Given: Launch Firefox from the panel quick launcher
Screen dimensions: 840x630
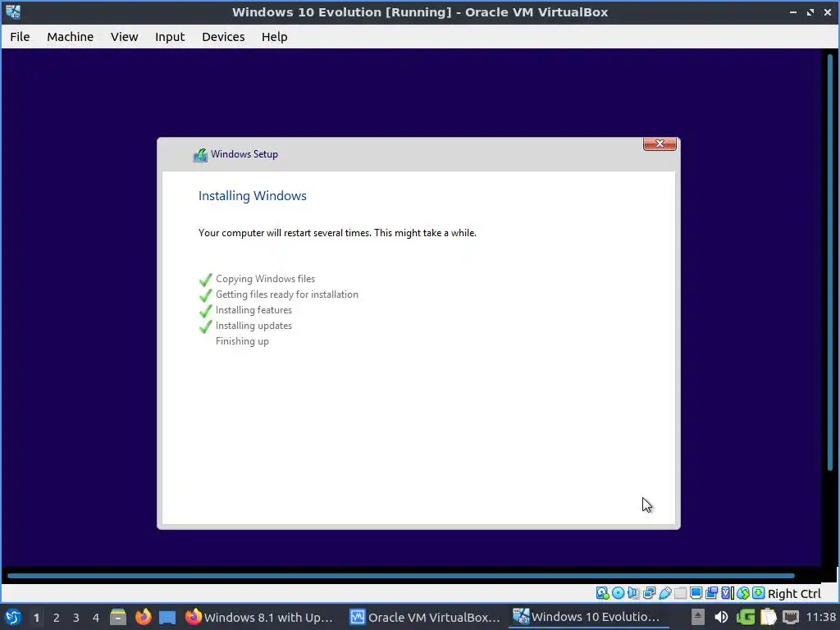Looking at the screenshot, I should point(143,617).
